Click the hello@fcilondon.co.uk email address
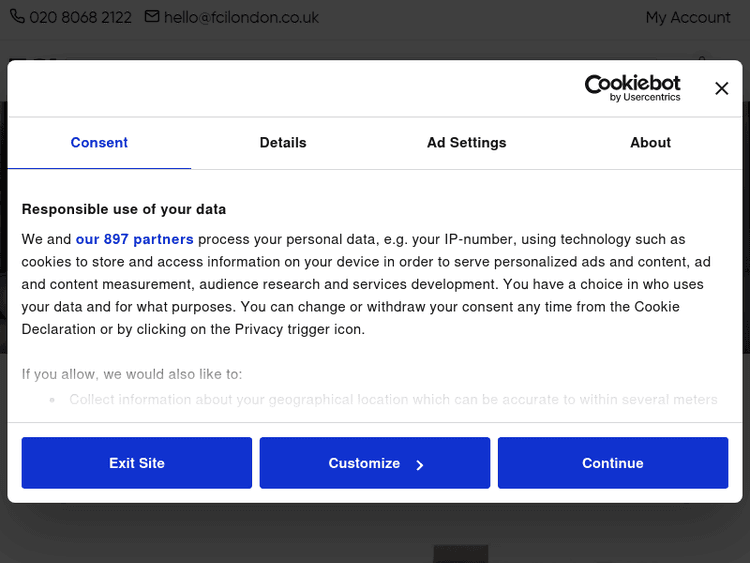 241,17
